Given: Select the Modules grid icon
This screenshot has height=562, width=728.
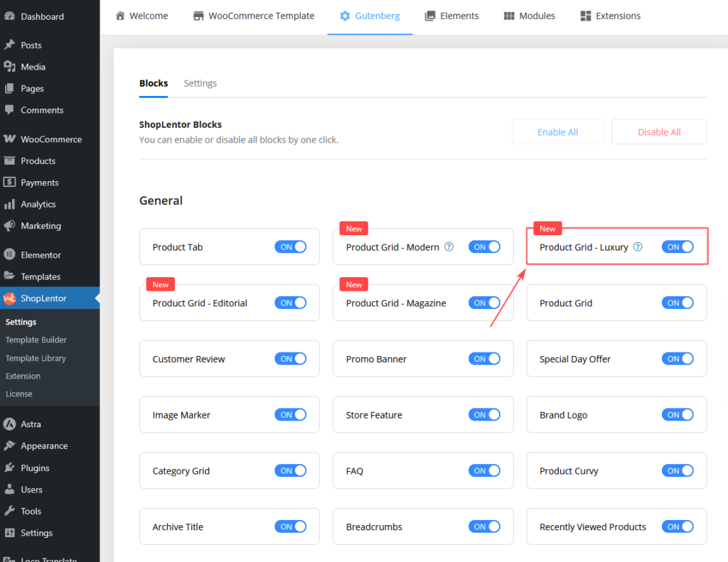Looking at the screenshot, I should 510,15.
